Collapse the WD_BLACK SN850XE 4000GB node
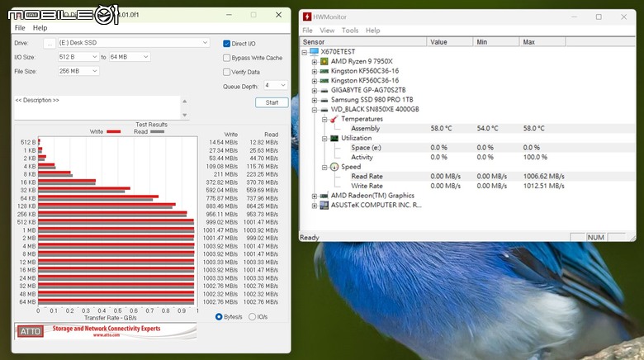This screenshot has width=644, height=360. coord(315,110)
